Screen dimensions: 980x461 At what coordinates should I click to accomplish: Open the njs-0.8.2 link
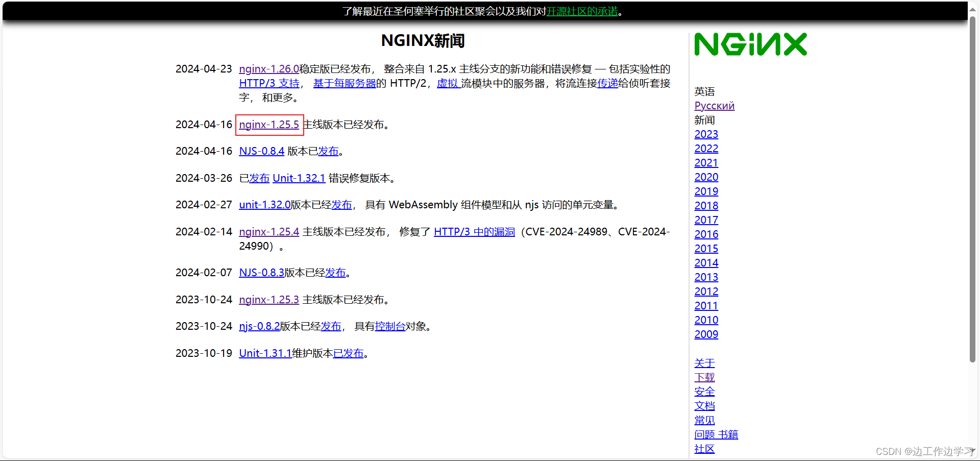click(259, 326)
